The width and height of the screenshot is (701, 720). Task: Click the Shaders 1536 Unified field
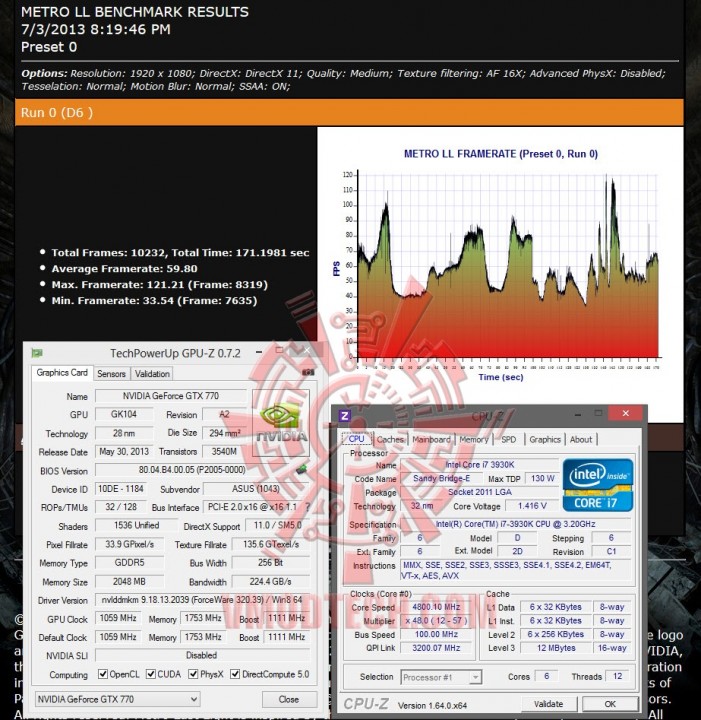136,525
